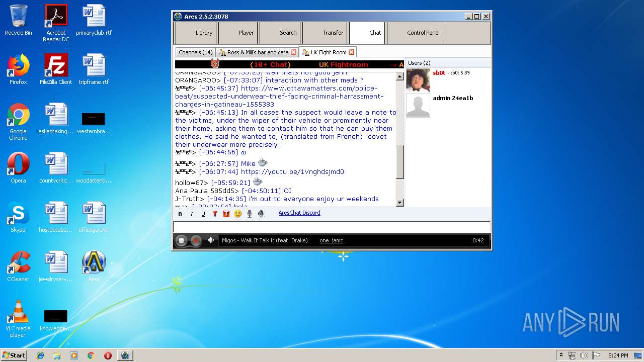This screenshot has height=362, width=644.
Task: Open the Search tab
Action: [280, 33]
